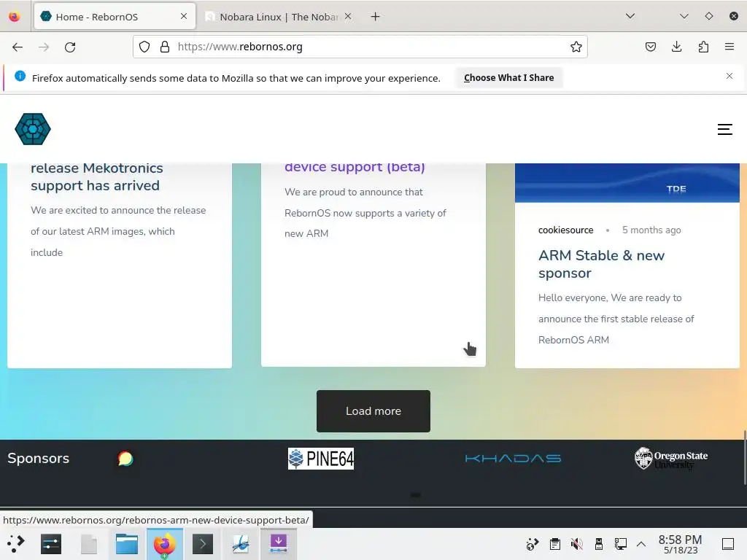Image resolution: width=747 pixels, height=560 pixels.
Task: Close the Nobara Linux tab
Action: 348,16
